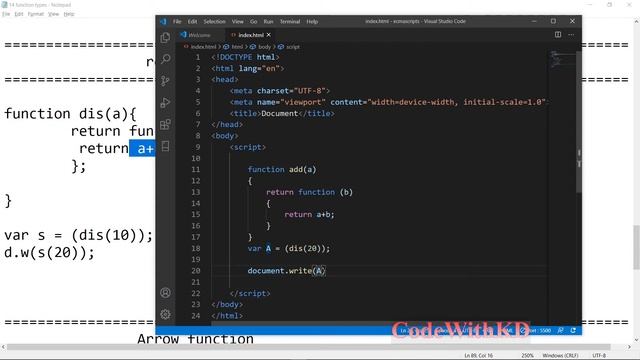Image resolution: width=640 pixels, height=360 pixels.
Task: Close the index.html tab
Action: (269, 35)
